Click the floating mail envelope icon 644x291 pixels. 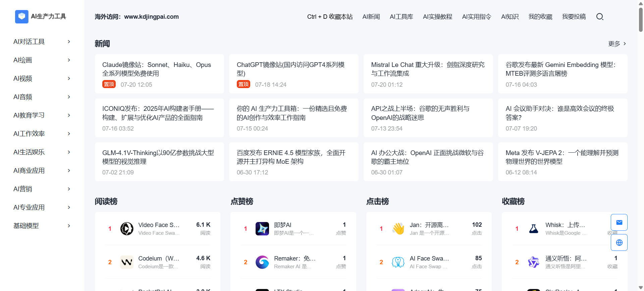tap(619, 222)
